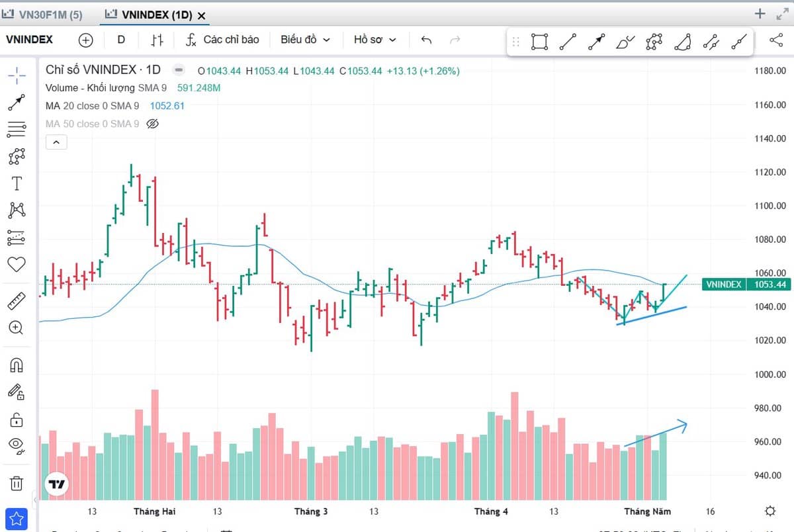This screenshot has width=794, height=532.
Task: Click the Tháng Năm time axis label
Action: pyautogui.click(x=648, y=511)
